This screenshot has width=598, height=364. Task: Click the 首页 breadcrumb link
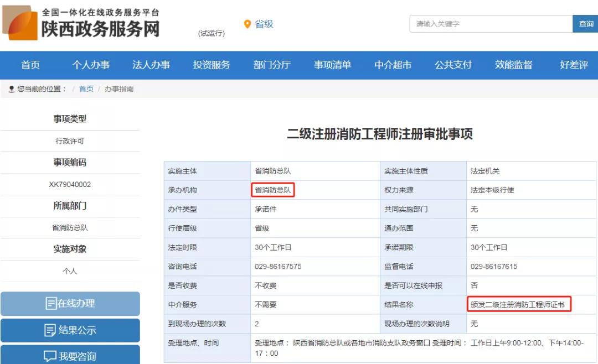[86, 89]
